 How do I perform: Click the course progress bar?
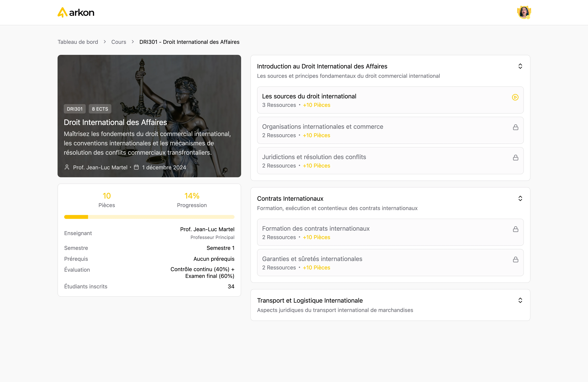(149, 217)
